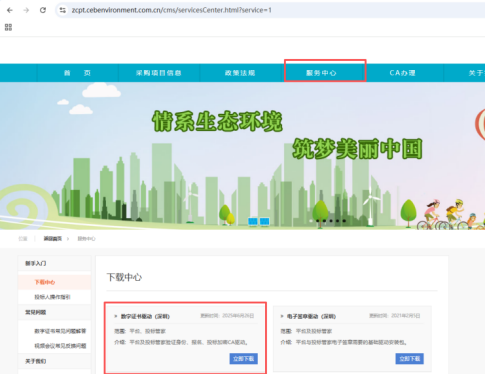Open 数字证书常见问题解答 sidebar link
The width and height of the screenshot is (486, 374).
[x=60, y=331]
